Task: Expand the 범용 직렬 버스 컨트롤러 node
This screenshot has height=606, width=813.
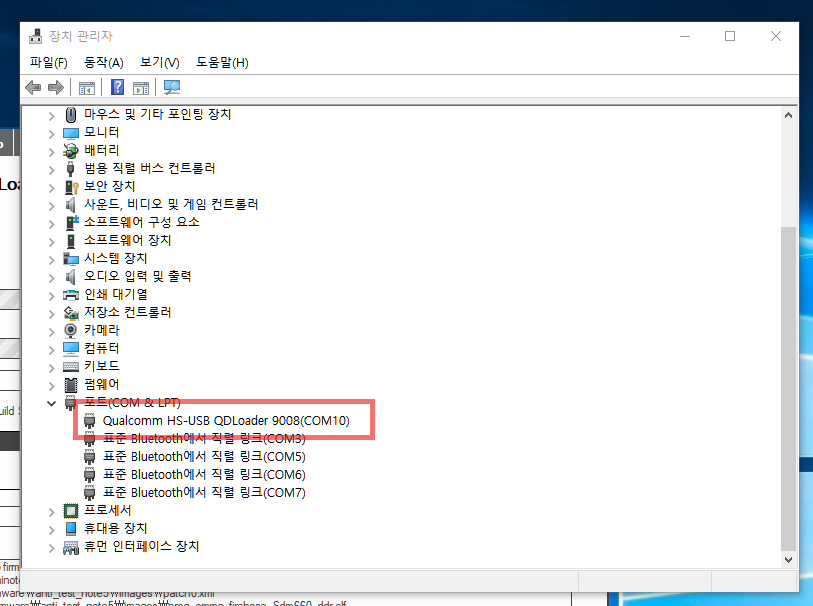Action: coord(51,170)
